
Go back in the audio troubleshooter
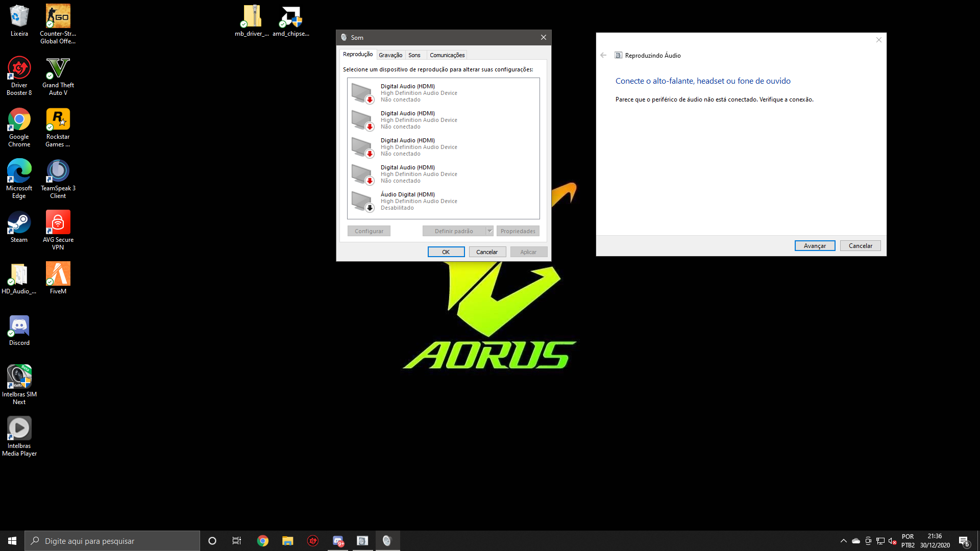click(604, 55)
